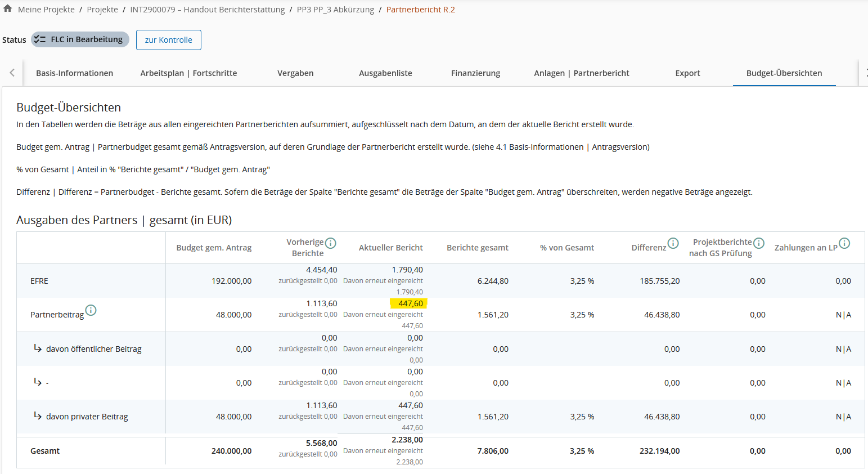Open the 'PP3 PP_3 Abkürzung' breadcrumb
Screen dimensions: 868x474
[x=335, y=10]
